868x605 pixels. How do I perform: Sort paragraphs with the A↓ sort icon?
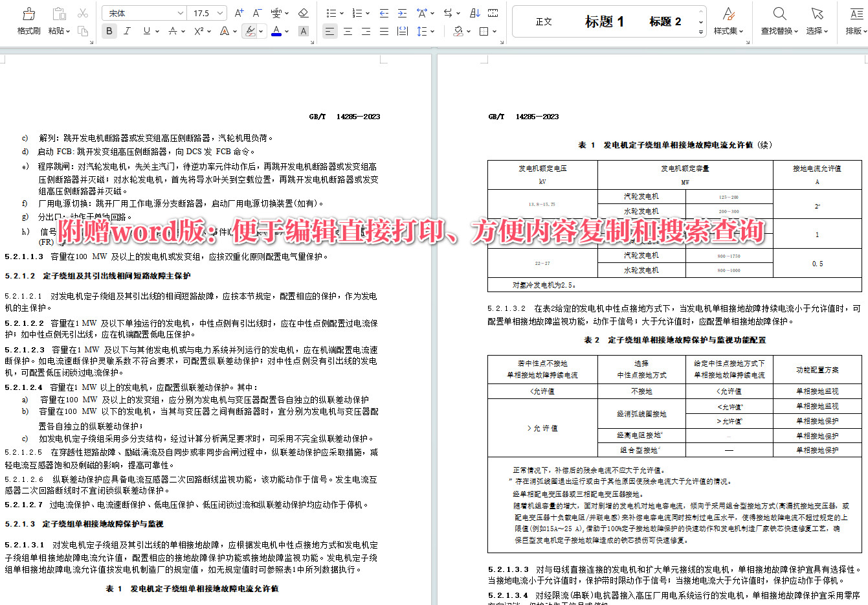[x=474, y=14]
